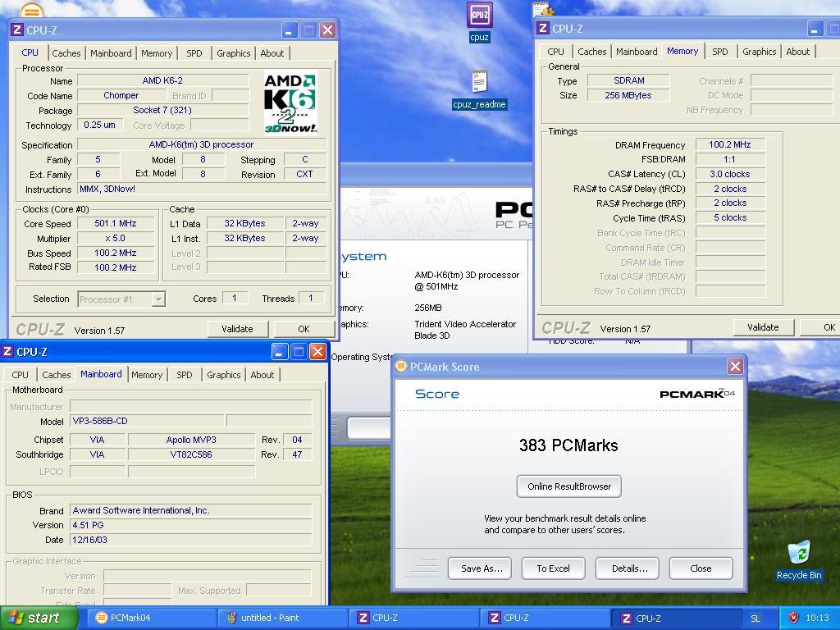Minimize the CPU tab CPU-Z window
Image resolution: width=840 pixels, height=630 pixels.
(x=290, y=30)
